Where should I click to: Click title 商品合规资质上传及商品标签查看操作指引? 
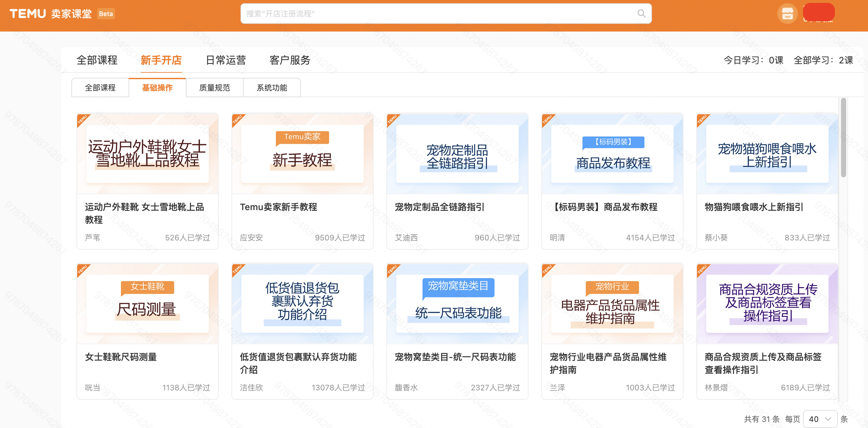click(x=763, y=363)
